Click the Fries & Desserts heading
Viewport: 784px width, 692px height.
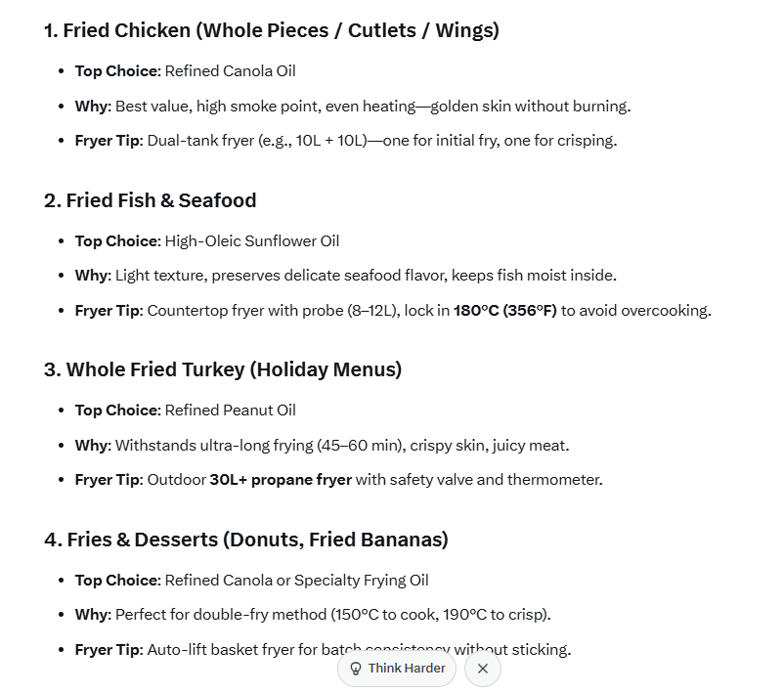[246, 540]
